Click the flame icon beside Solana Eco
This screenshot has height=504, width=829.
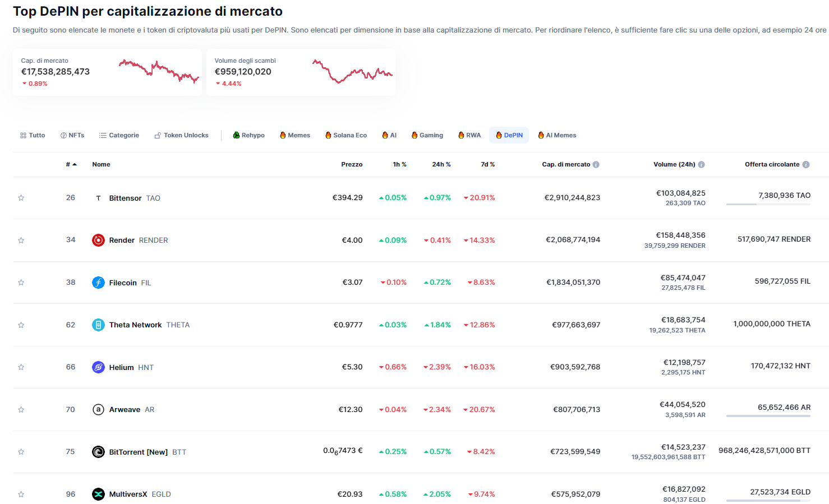click(x=329, y=135)
